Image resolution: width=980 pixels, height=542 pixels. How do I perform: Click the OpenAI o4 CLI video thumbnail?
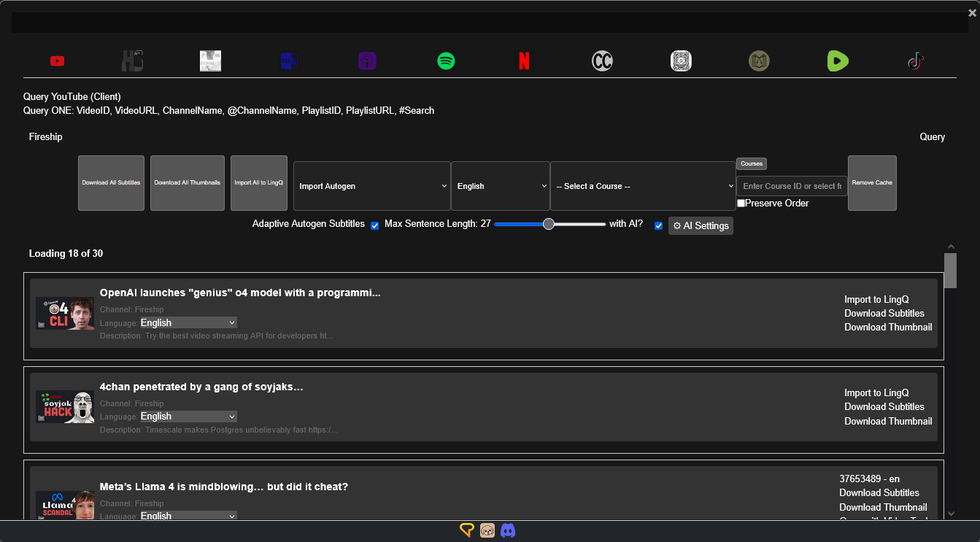pos(65,314)
